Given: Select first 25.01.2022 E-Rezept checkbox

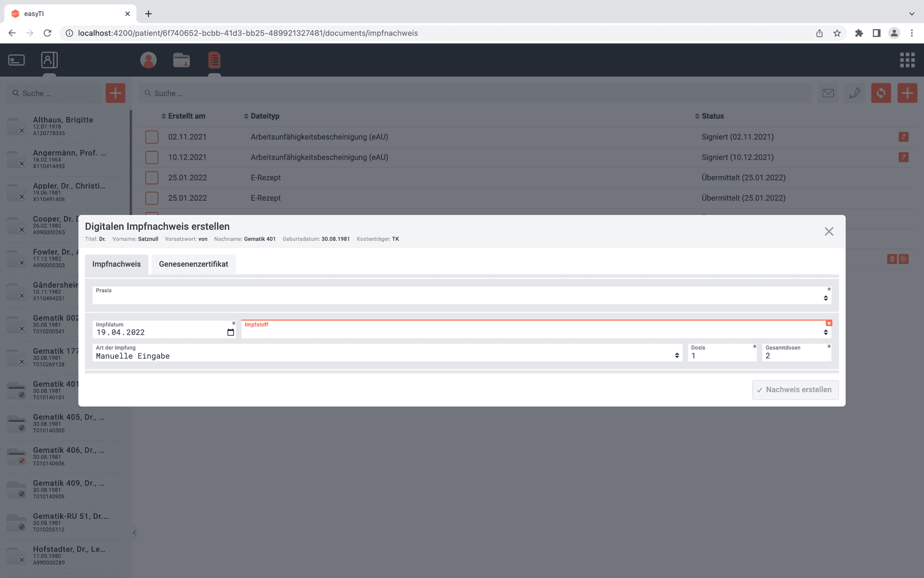Looking at the screenshot, I should pyautogui.click(x=152, y=178).
